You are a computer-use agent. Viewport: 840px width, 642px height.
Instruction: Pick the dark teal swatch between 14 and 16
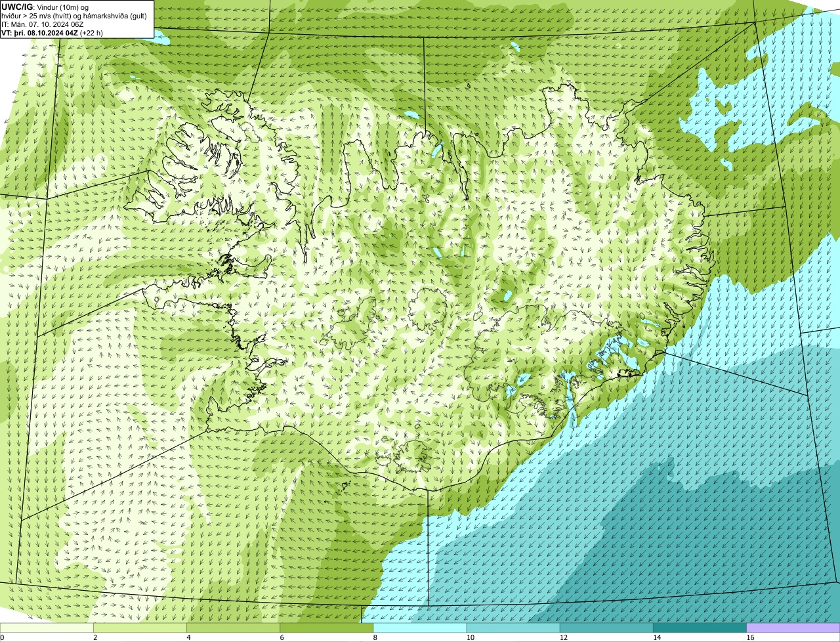point(700,628)
